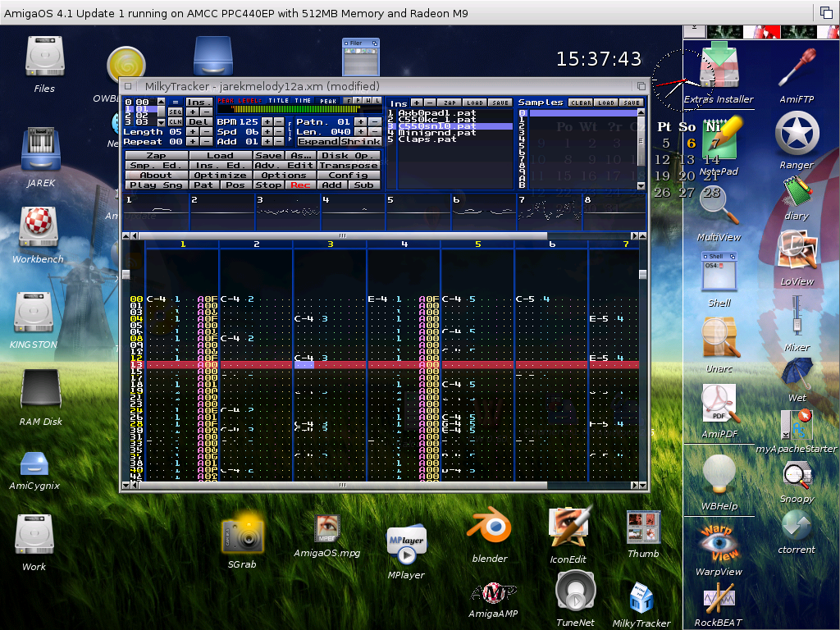Toggle the L button beside peak meter
This screenshot has width=840, height=630.
pos(377,101)
